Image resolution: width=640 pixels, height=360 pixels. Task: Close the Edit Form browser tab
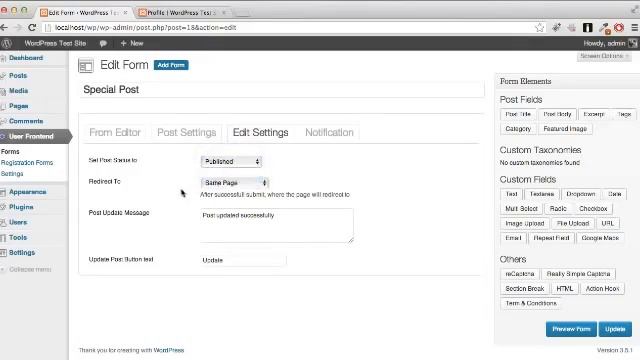pyautogui.click(x=125, y=13)
